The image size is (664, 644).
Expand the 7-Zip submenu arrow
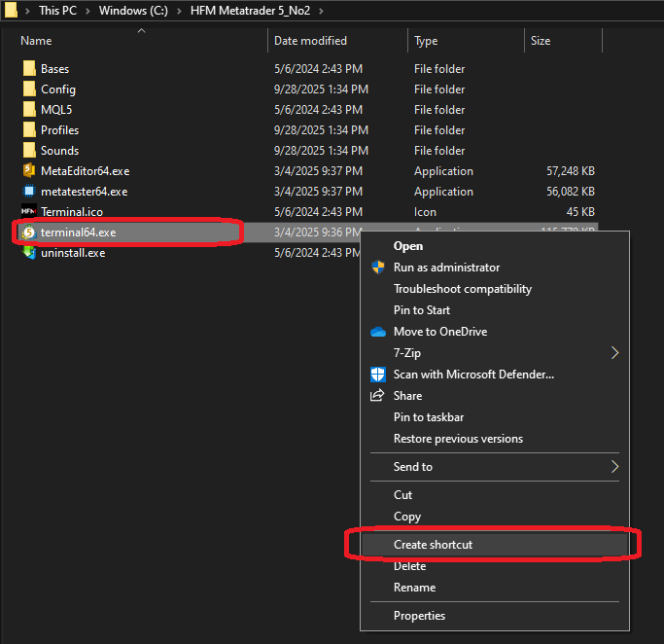(x=614, y=353)
